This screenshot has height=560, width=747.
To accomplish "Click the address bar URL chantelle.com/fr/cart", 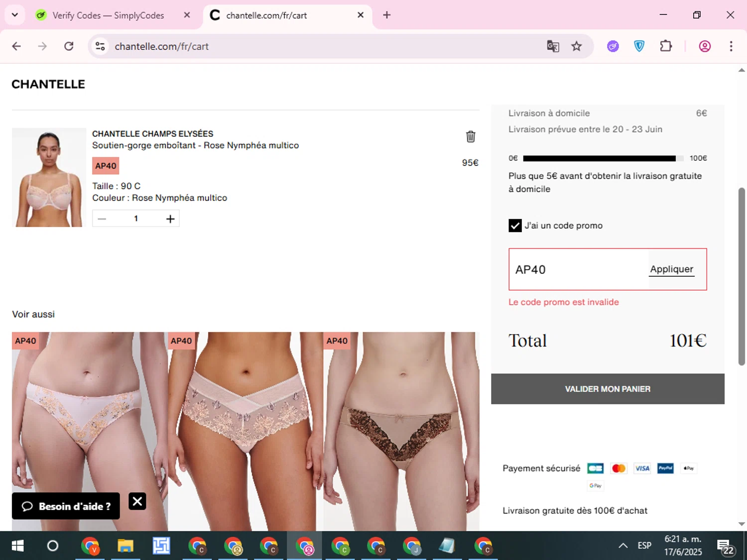I will tap(162, 46).
